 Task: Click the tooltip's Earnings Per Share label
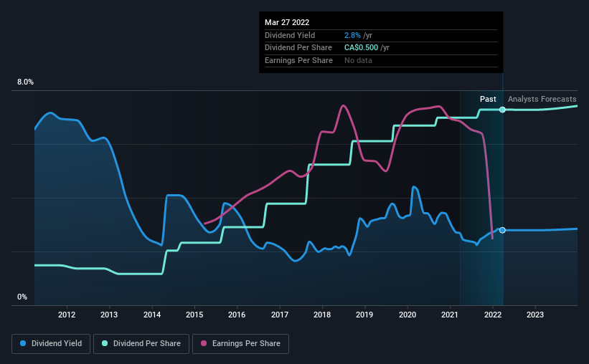pos(298,60)
